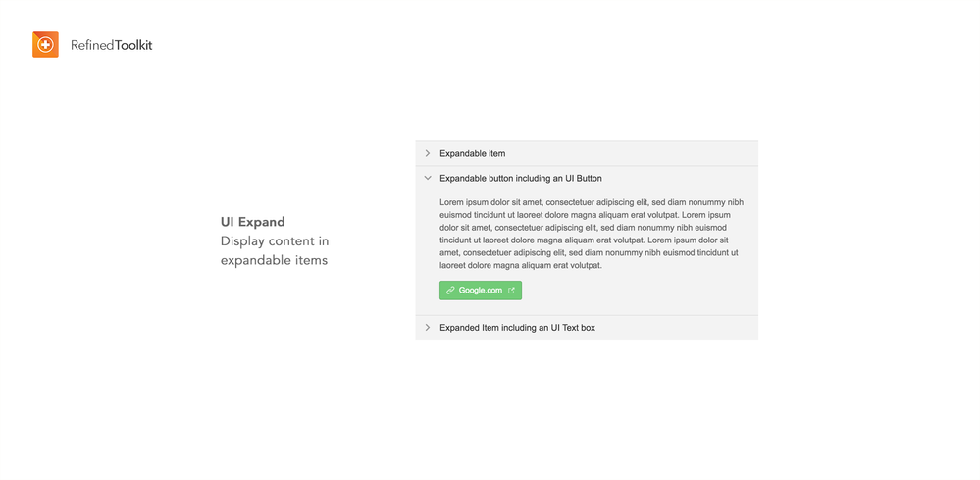This screenshot has width=980, height=480.
Task: Click the green Google.com button
Action: [x=481, y=291]
